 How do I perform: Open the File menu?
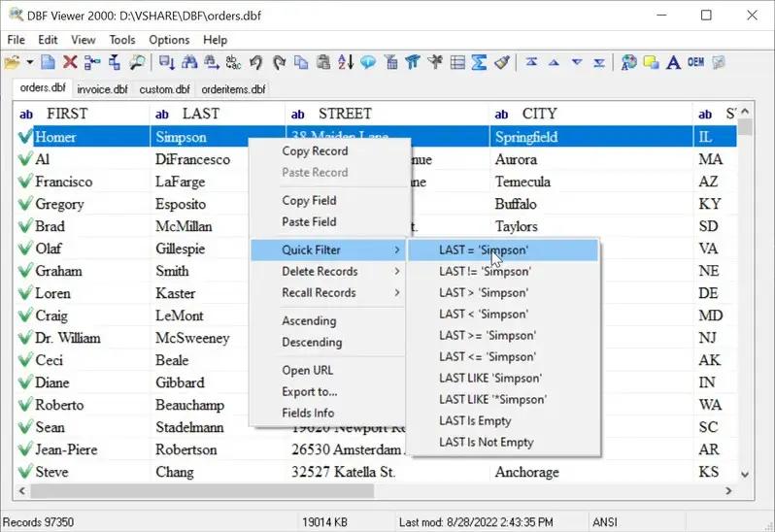(16, 40)
